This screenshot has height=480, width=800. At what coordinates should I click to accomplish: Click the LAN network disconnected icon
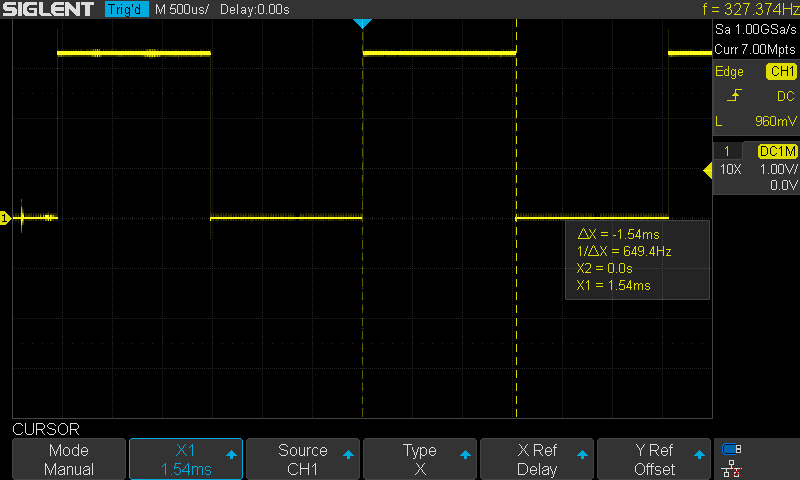732,469
